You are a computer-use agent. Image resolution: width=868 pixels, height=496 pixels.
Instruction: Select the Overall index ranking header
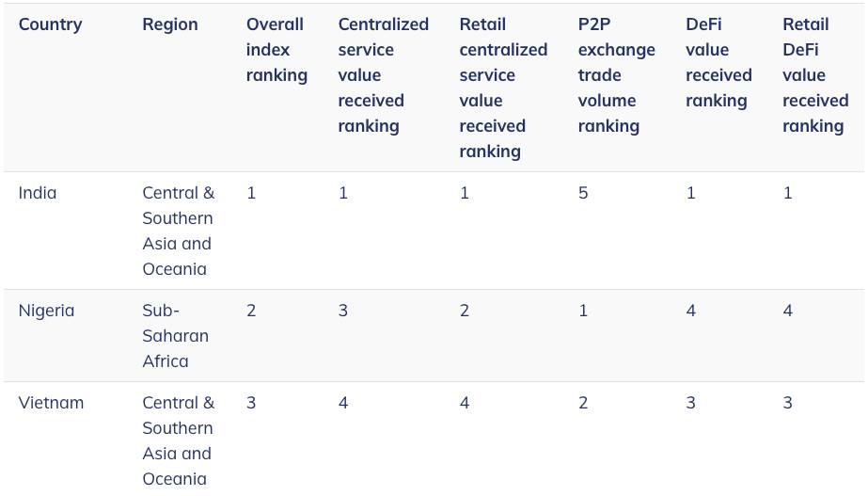tap(276, 50)
